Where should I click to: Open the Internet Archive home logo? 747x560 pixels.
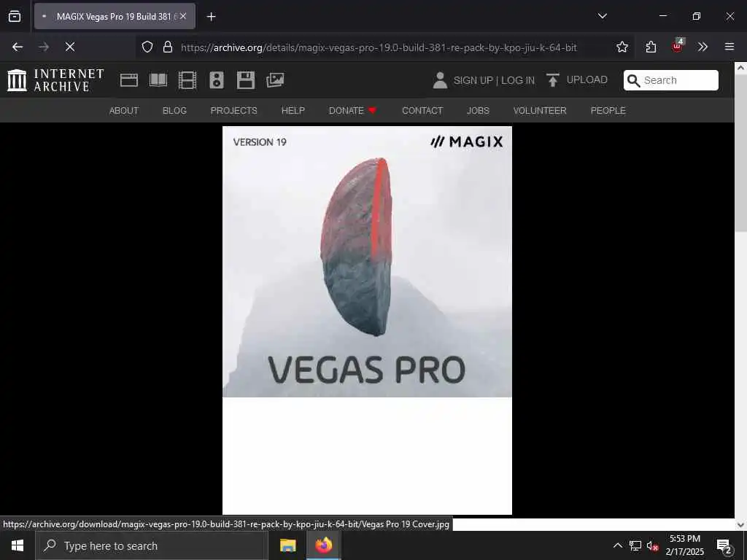[55, 80]
